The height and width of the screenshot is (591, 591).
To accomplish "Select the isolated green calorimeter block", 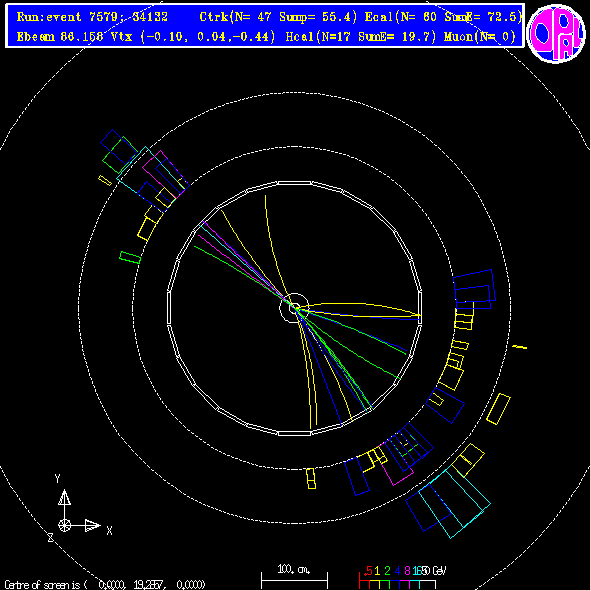I will pyautogui.click(x=130, y=257).
